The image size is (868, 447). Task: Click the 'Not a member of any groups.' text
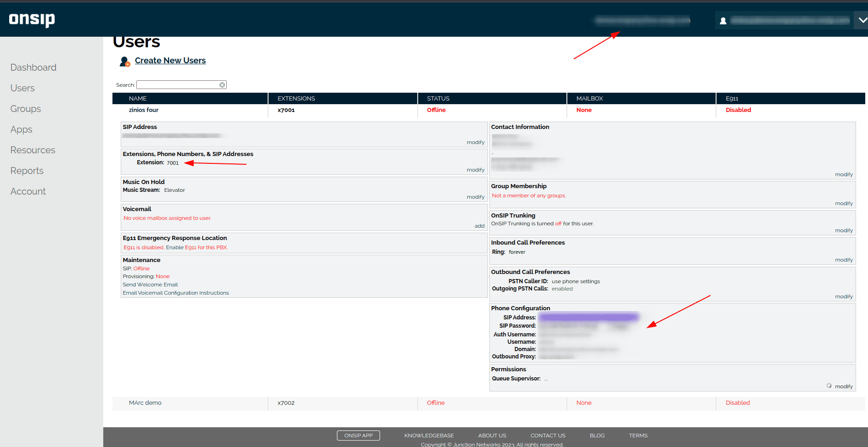[529, 196]
